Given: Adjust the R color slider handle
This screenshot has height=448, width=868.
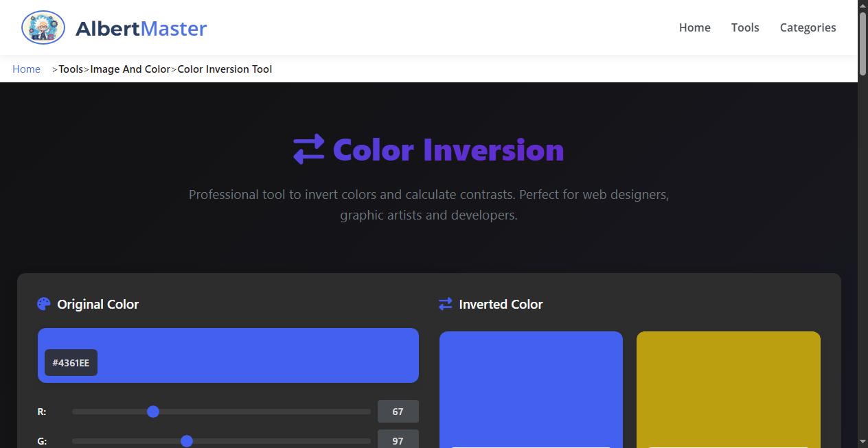Looking at the screenshot, I should [153, 412].
